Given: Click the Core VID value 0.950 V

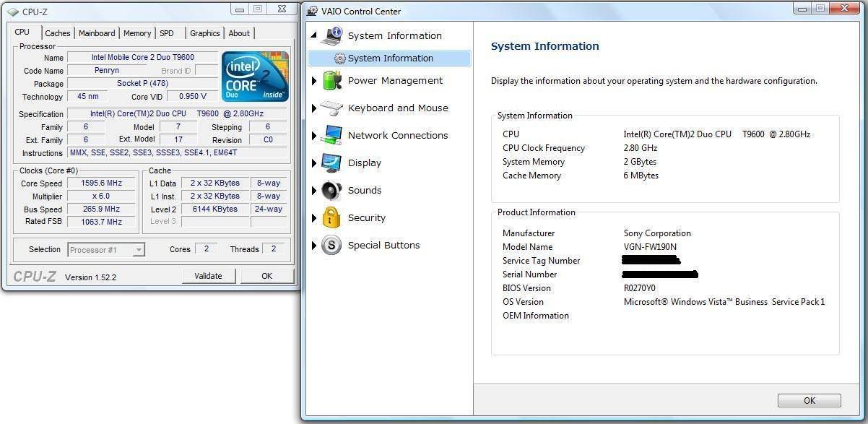Looking at the screenshot, I should (x=193, y=97).
